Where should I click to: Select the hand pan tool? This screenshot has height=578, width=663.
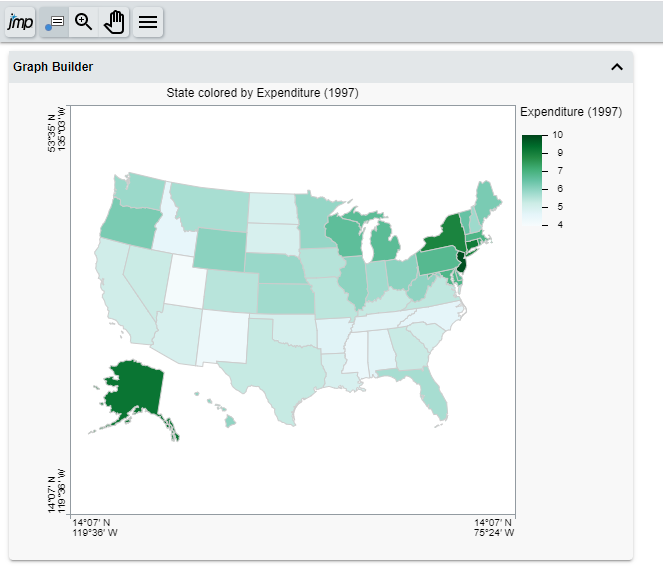(x=115, y=22)
